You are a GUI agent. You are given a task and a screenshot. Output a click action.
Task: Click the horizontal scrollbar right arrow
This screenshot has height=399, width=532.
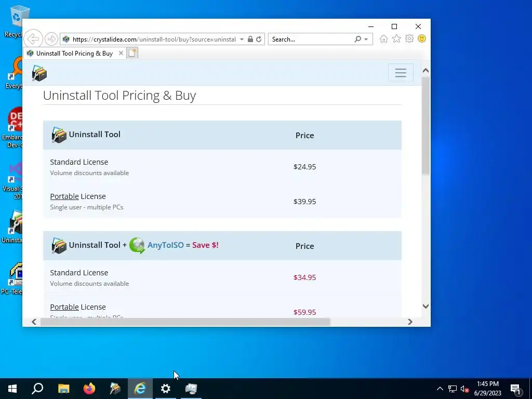point(410,322)
